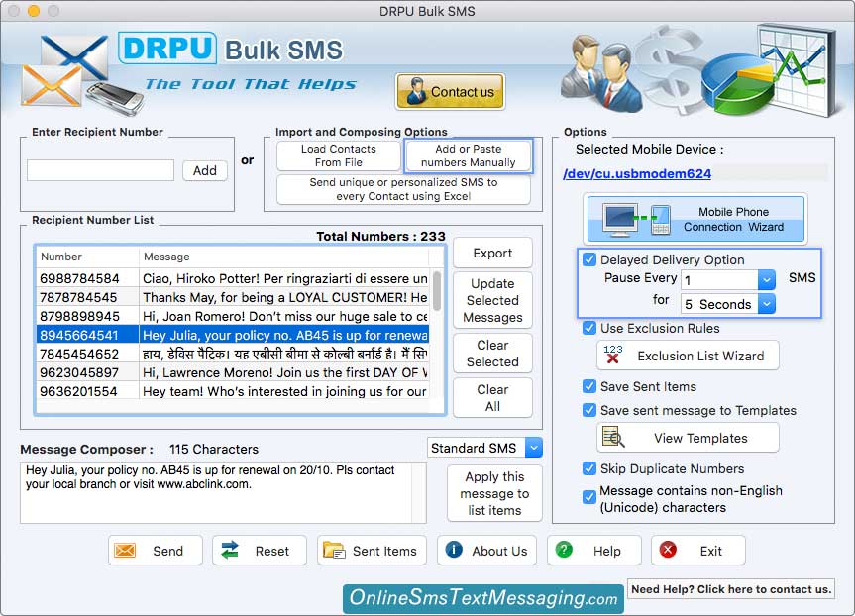
Task: Click the red Exit X icon
Action: (668, 550)
